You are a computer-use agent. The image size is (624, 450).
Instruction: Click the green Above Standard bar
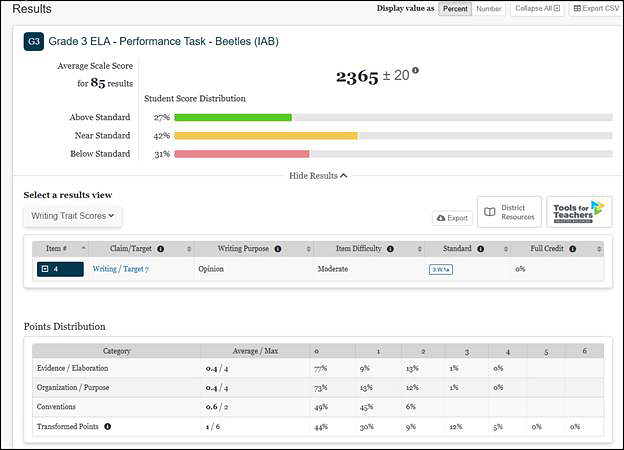(x=233, y=117)
